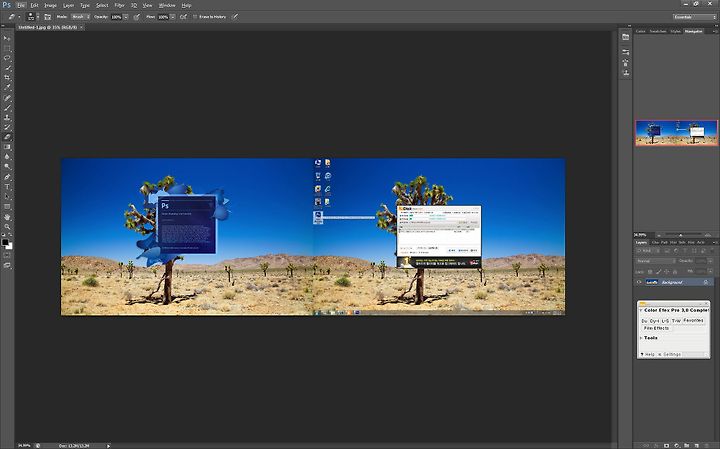Screen dimensions: 720x449
Task: Select the Rectangular Marquee tool
Action: 7,48
